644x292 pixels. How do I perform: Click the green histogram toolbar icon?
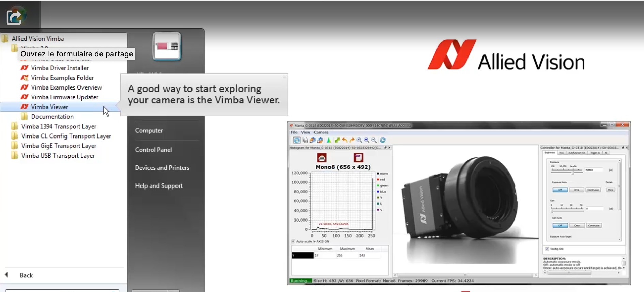[x=329, y=140]
